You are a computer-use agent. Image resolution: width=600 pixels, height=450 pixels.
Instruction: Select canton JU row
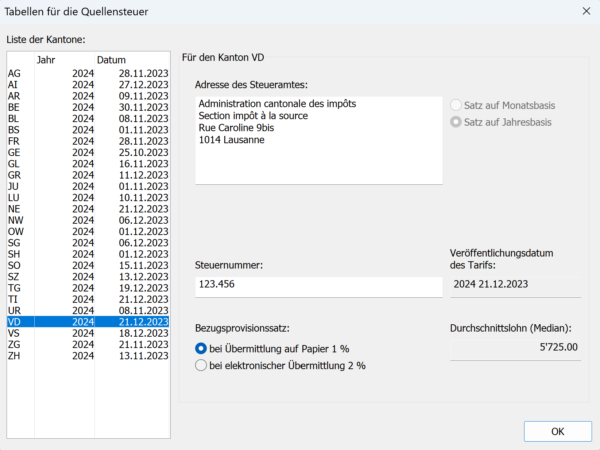pyautogui.click(x=88, y=186)
